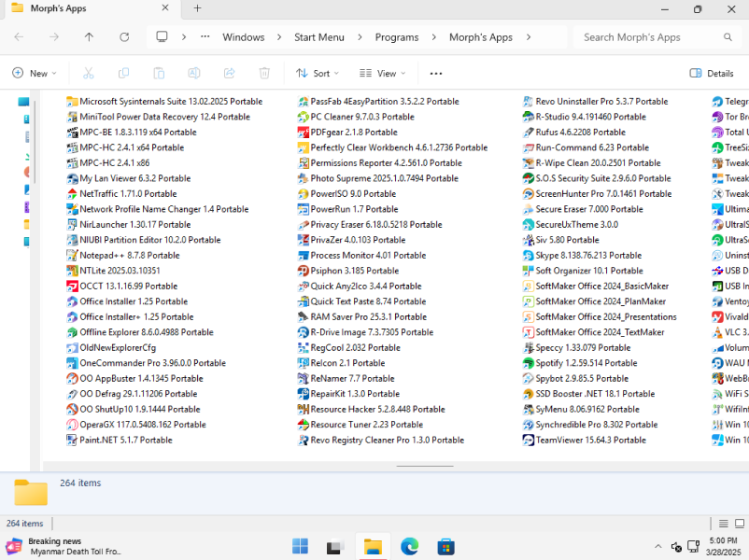Open the Breaking news widget
Viewport: 749px width, 560px height.
pyautogui.click(x=64, y=546)
